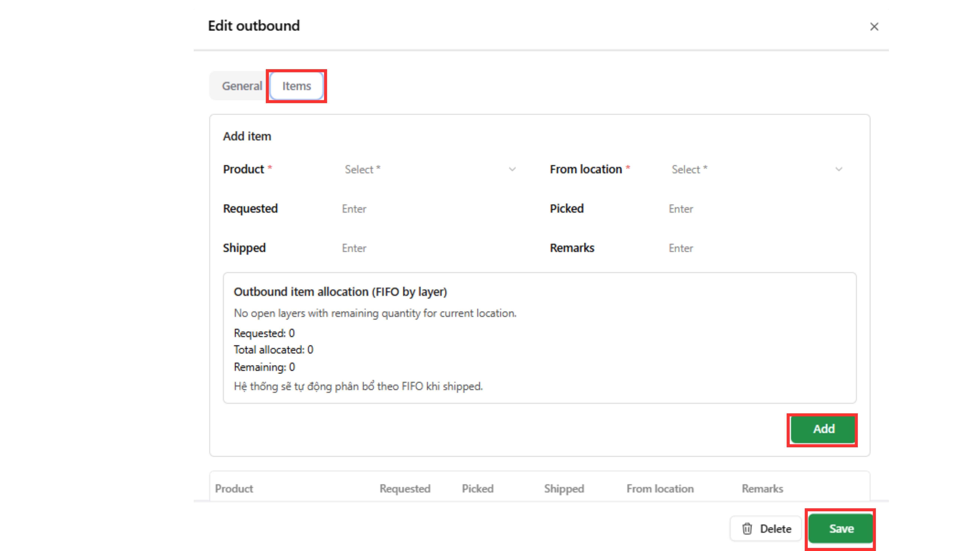This screenshot has width=980, height=551.
Task: Focus the Requested quantity input
Action: (x=426, y=209)
